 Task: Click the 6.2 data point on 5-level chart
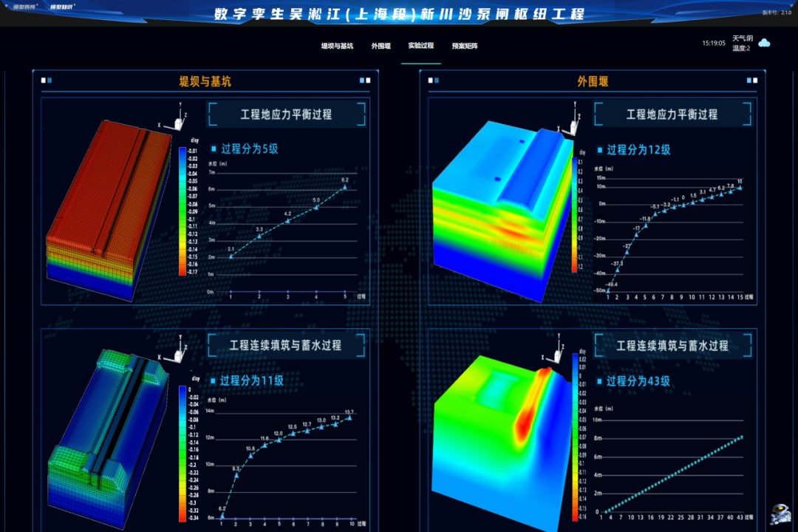click(x=344, y=187)
